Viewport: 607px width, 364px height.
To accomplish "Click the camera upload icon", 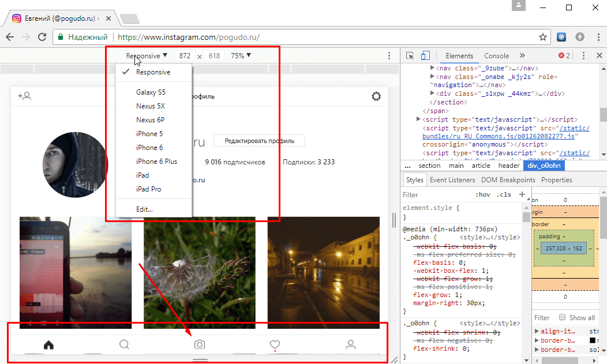I will [200, 344].
